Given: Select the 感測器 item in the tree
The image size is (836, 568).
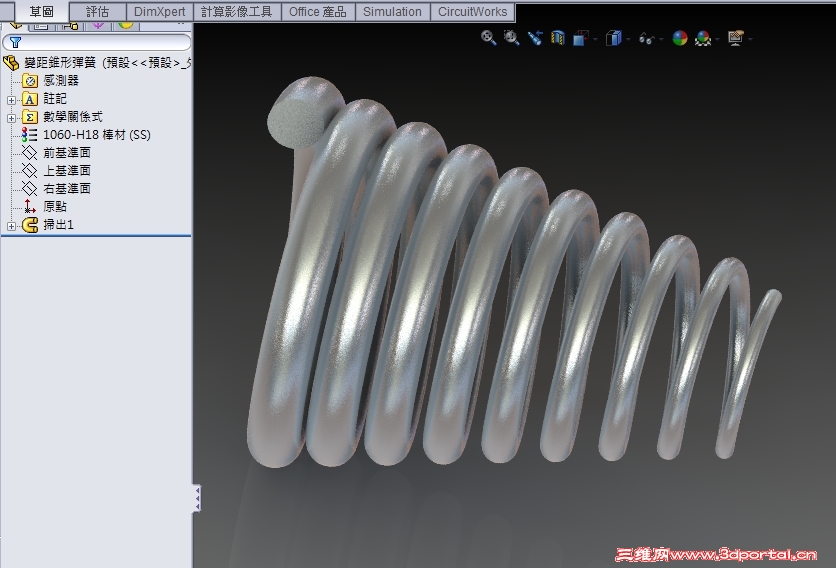Looking at the screenshot, I should click(61, 81).
